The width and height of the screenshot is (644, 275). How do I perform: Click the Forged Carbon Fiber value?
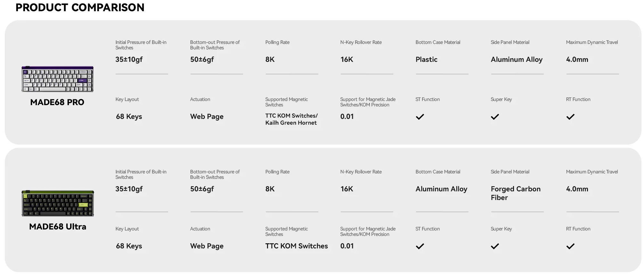[x=515, y=193]
